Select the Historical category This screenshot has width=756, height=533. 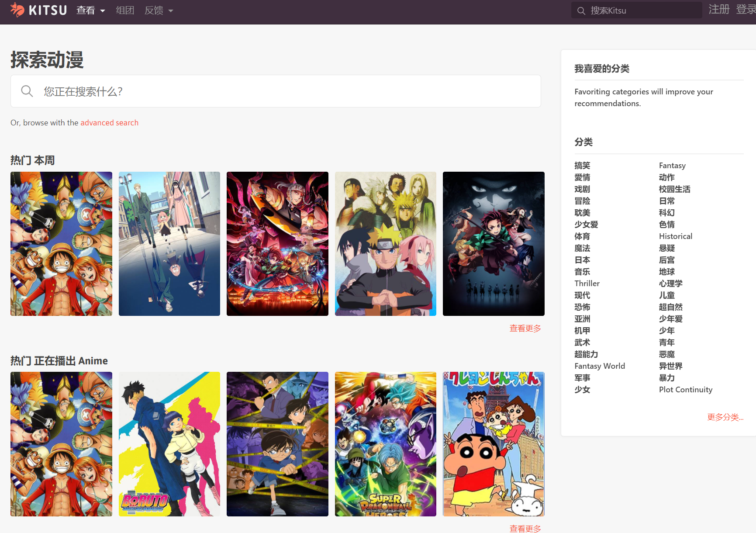pos(676,236)
